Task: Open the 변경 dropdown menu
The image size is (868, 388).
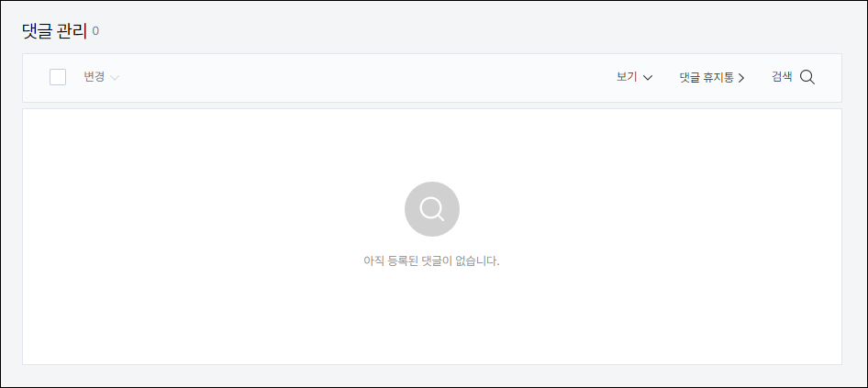Action: tap(101, 77)
